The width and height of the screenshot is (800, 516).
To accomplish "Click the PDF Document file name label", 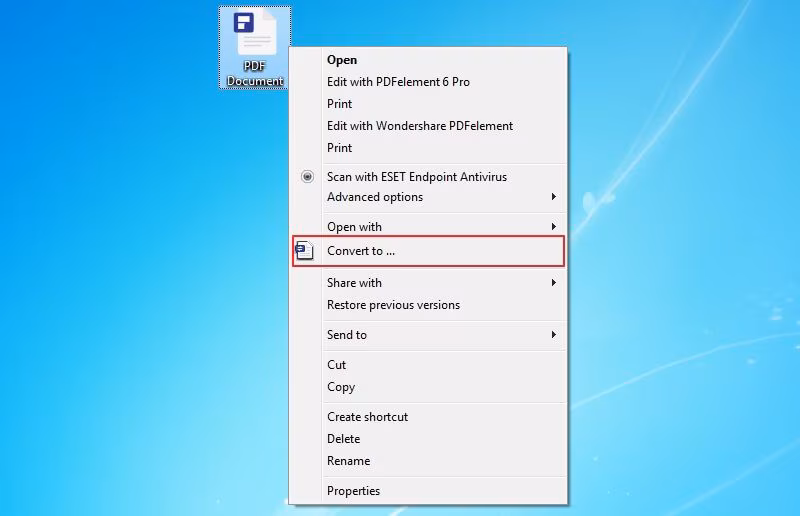I will (255, 73).
